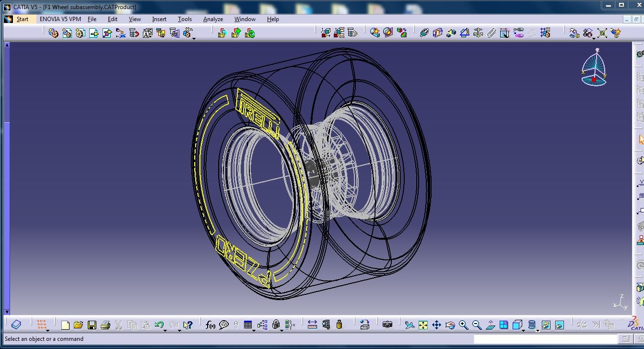Open the Start menu
644x349 pixels.
click(x=22, y=19)
